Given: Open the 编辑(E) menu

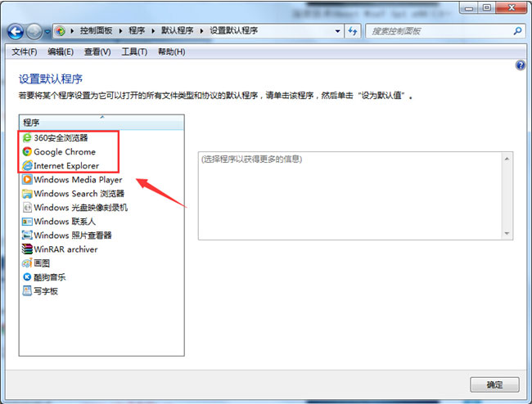Looking at the screenshot, I should pyautogui.click(x=61, y=52).
